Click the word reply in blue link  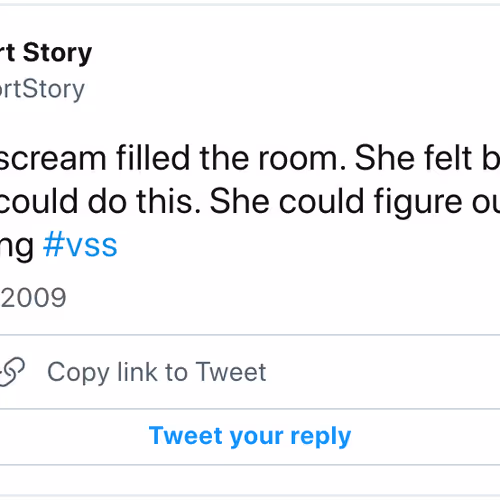pyautogui.click(x=321, y=437)
